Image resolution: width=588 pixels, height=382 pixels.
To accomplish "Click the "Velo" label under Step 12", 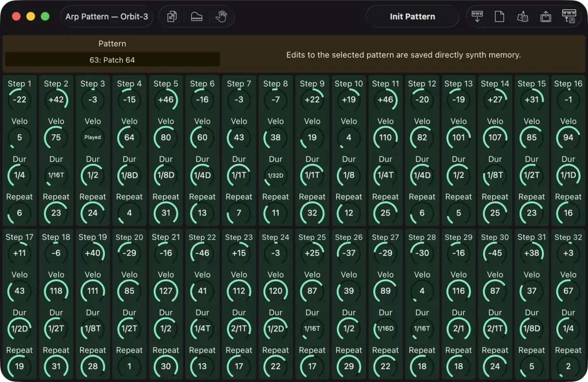I will [x=422, y=121].
